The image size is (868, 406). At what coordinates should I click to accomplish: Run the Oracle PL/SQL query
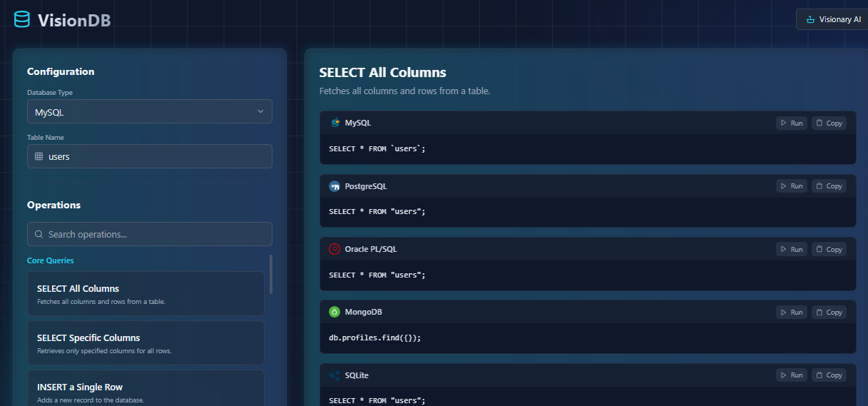792,249
